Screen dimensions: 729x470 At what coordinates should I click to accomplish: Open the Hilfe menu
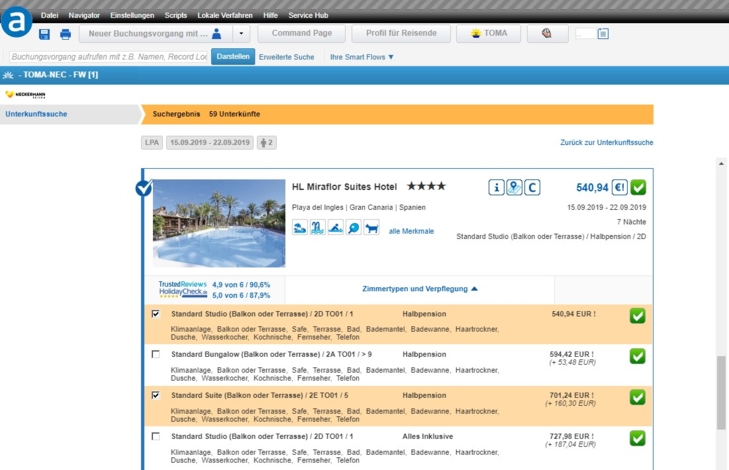click(270, 15)
